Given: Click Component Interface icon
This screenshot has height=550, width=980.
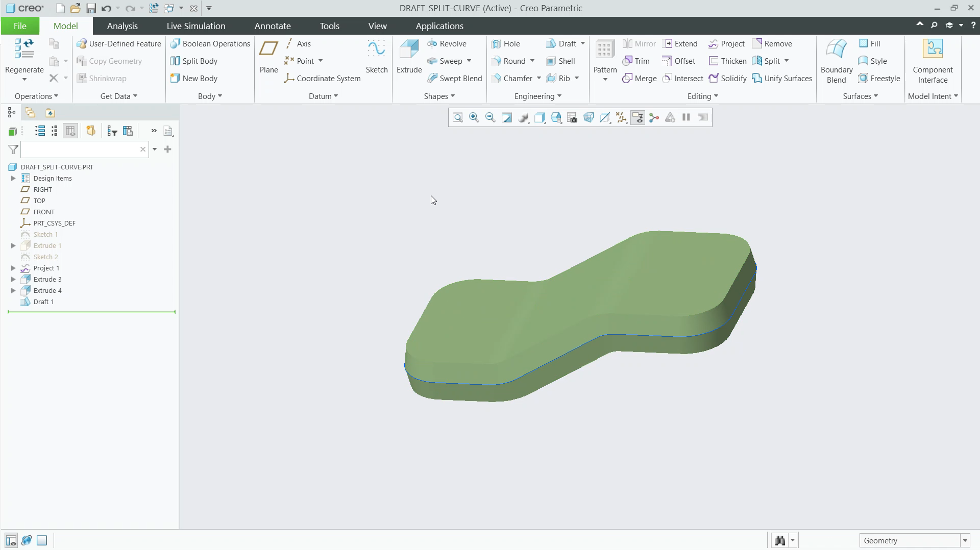Looking at the screenshot, I should click(x=933, y=49).
